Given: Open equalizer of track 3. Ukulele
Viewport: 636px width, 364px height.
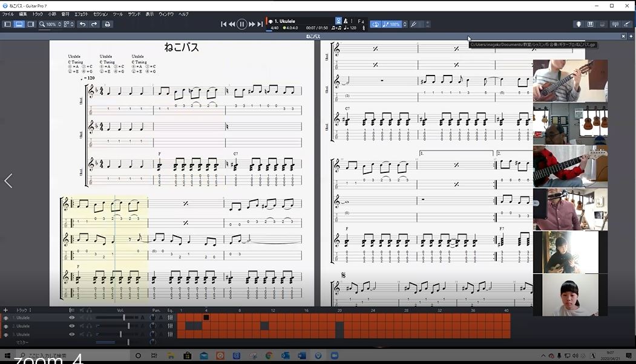Looking at the screenshot, I should [170, 334].
